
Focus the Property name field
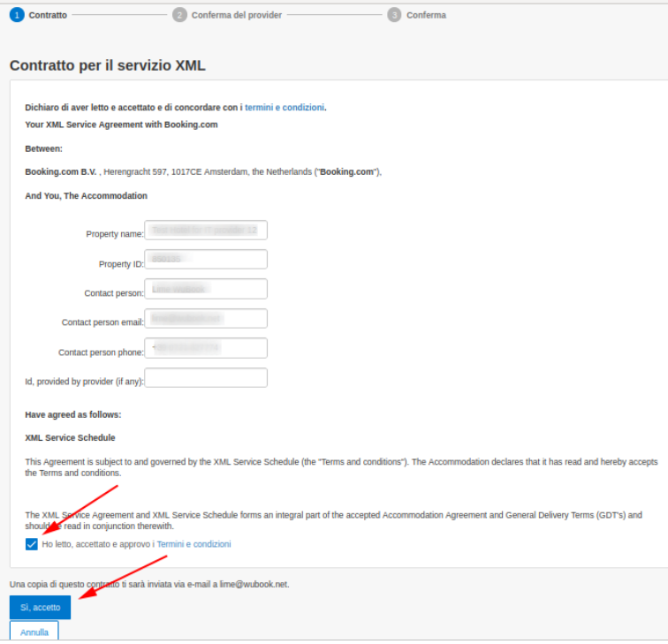[206, 231]
